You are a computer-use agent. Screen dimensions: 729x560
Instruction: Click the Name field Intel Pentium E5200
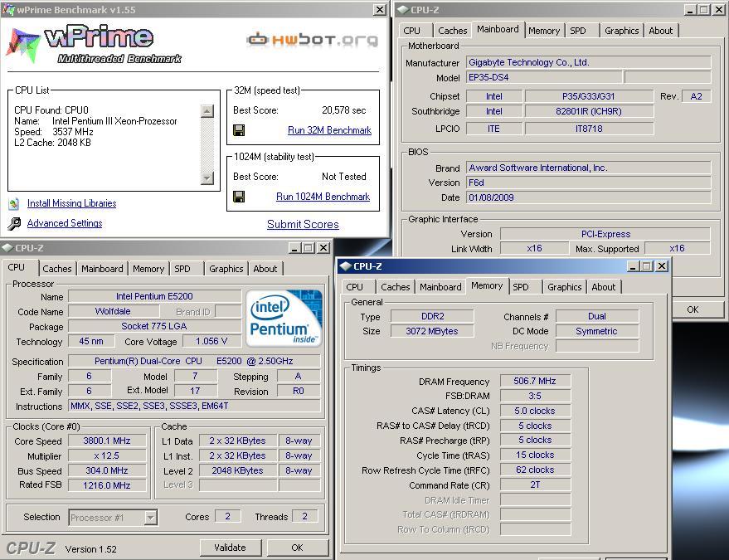[154, 296]
